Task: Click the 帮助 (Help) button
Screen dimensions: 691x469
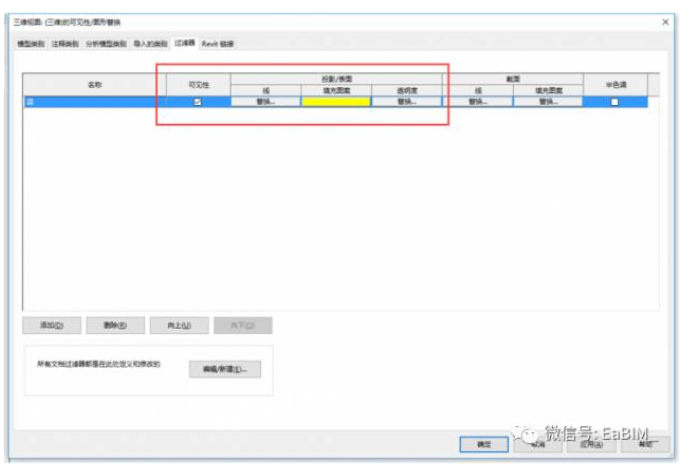Action: 645,444
